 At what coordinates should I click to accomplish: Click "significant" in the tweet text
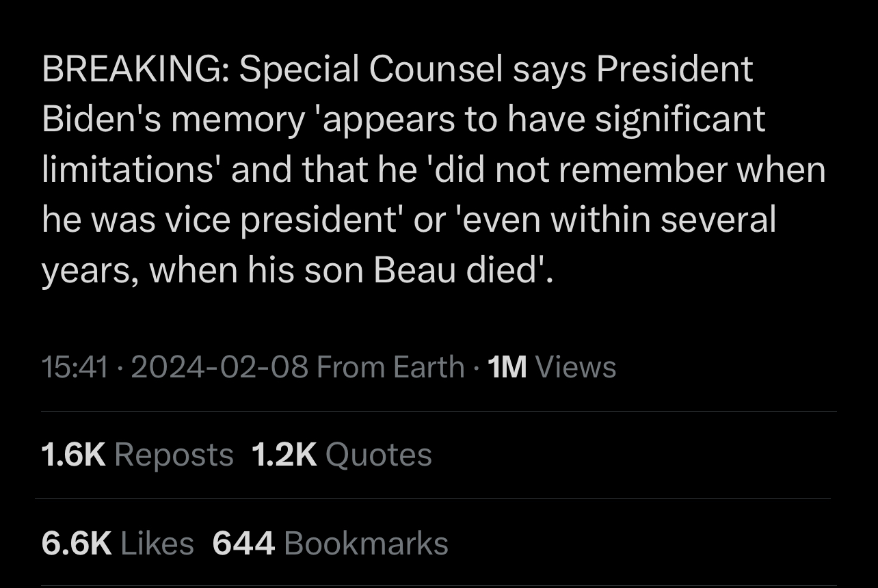click(679, 121)
